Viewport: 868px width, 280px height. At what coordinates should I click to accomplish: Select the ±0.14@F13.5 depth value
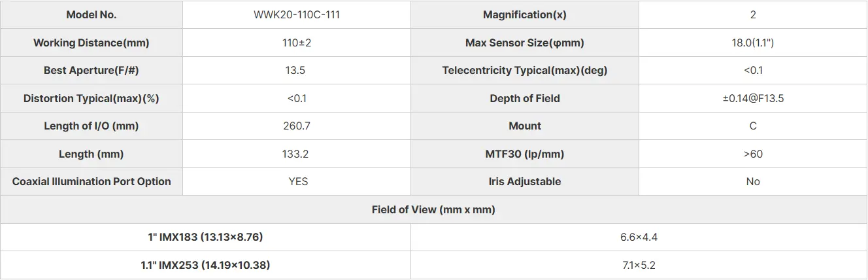(753, 99)
